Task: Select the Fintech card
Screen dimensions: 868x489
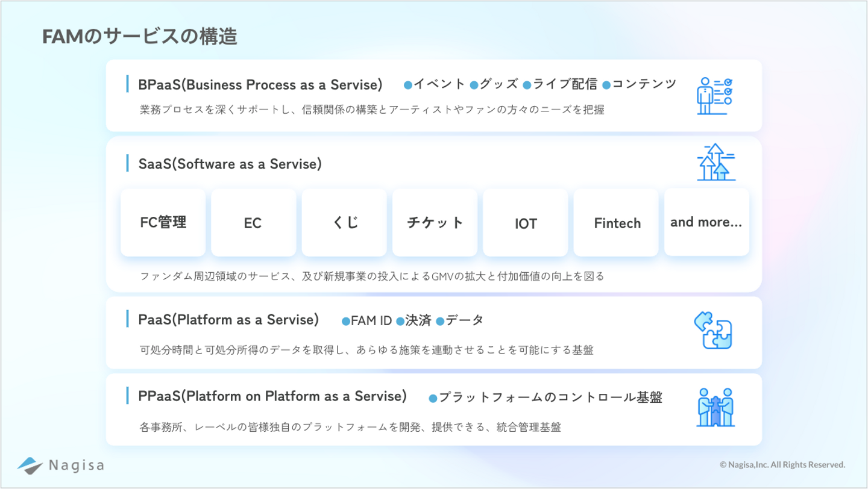Action: pyautogui.click(x=616, y=223)
